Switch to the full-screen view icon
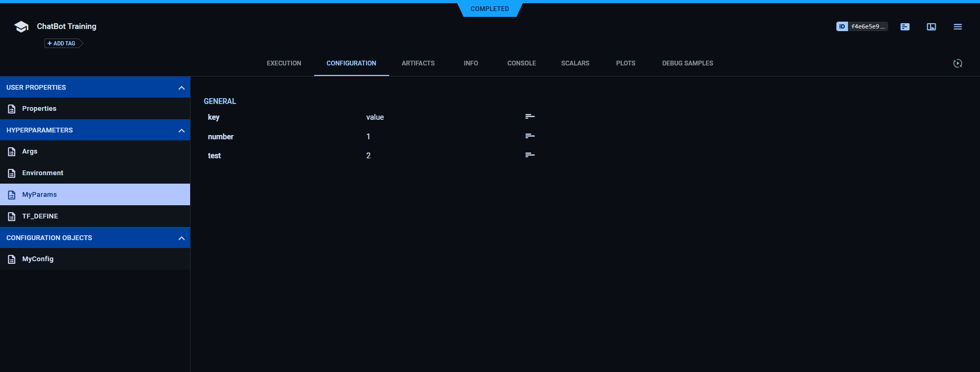This screenshot has width=980, height=372. click(931, 27)
